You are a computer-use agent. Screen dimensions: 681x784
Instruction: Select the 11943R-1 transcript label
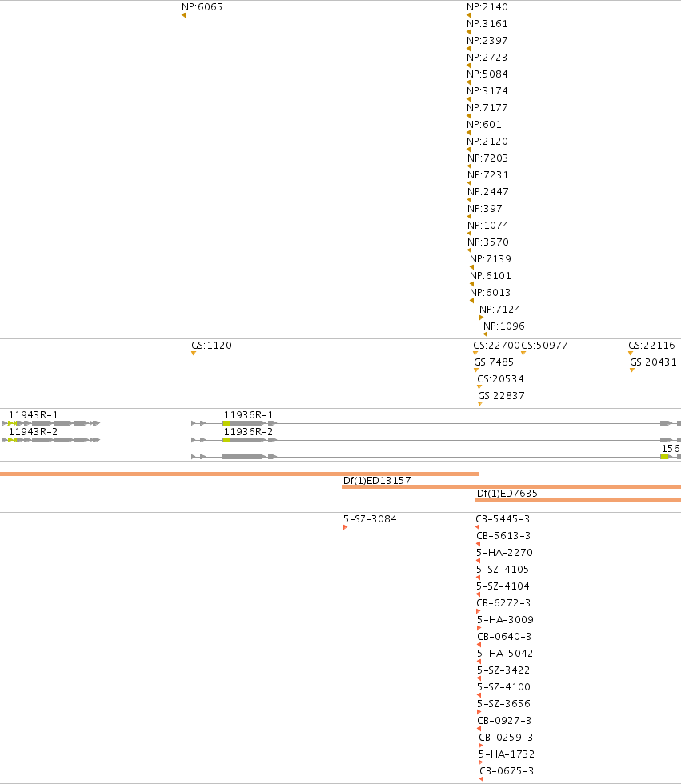point(33,415)
